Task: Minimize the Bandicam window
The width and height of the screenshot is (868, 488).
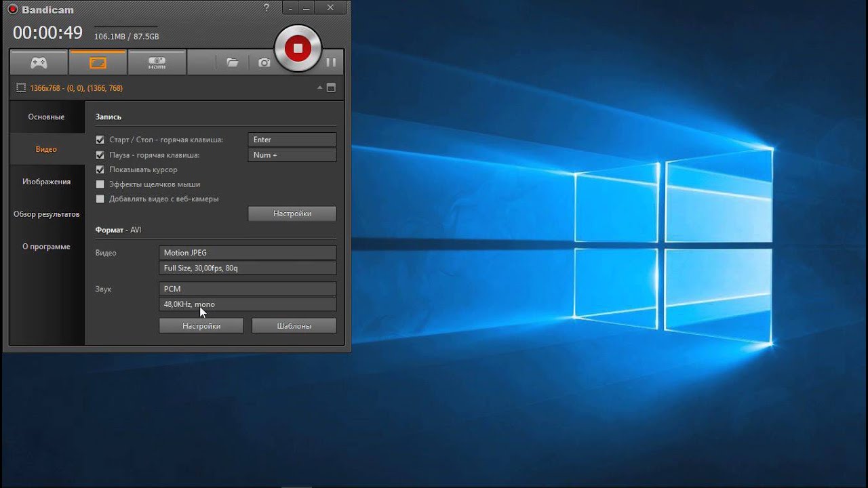Action: (307, 7)
